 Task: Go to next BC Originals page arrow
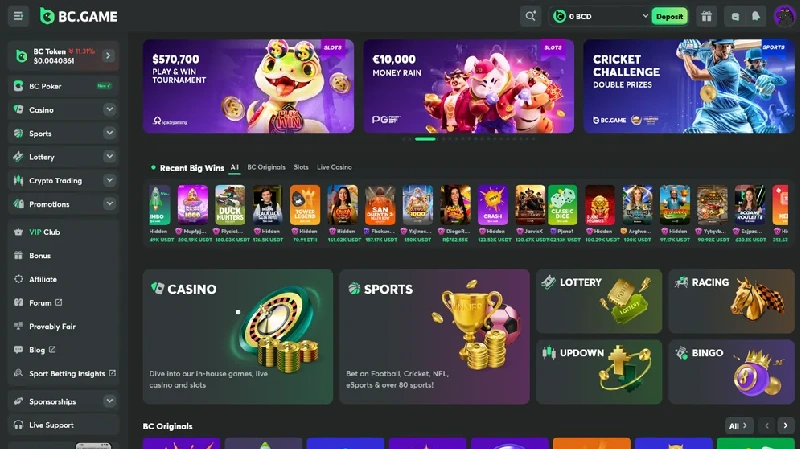785,426
